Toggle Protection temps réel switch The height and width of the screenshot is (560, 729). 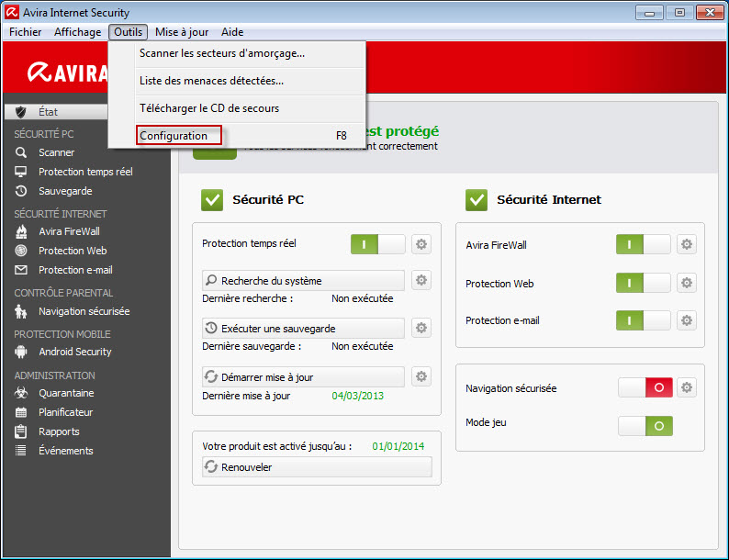pyautogui.click(x=378, y=244)
